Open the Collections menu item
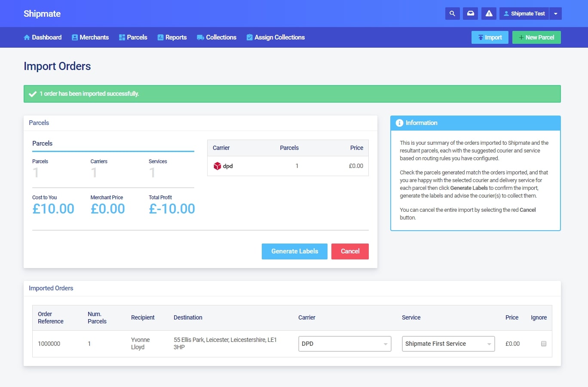This screenshot has height=387, width=588. [217, 37]
